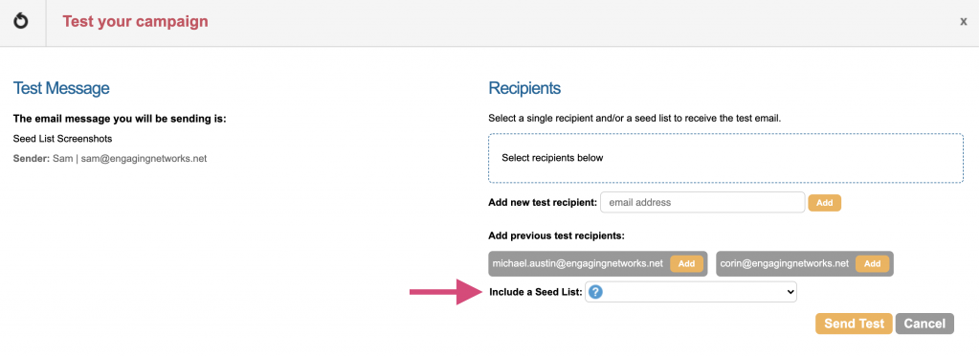The width and height of the screenshot is (980, 358).
Task: Select the corin email address text
Action: coord(785,263)
